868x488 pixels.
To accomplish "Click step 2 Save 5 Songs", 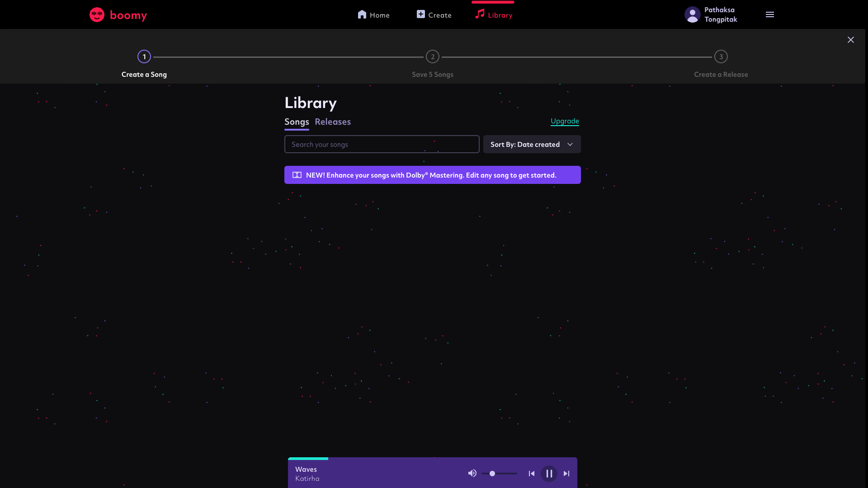I will coord(433,57).
